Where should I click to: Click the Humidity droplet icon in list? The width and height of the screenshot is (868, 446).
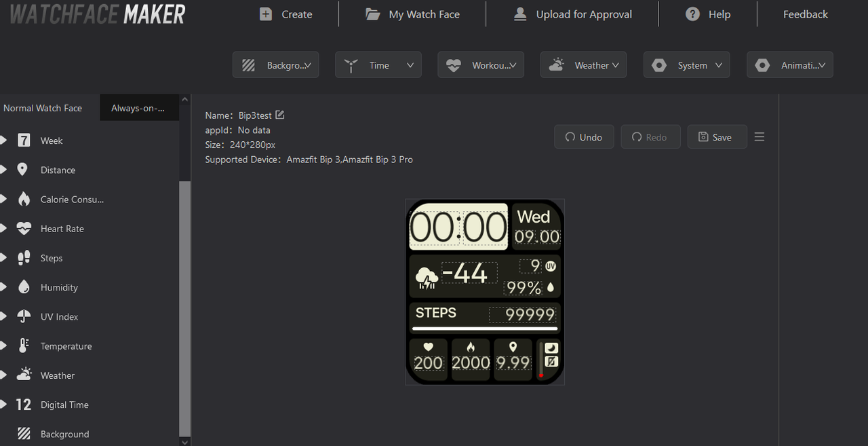pyautogui.click(x=24, y=287)
